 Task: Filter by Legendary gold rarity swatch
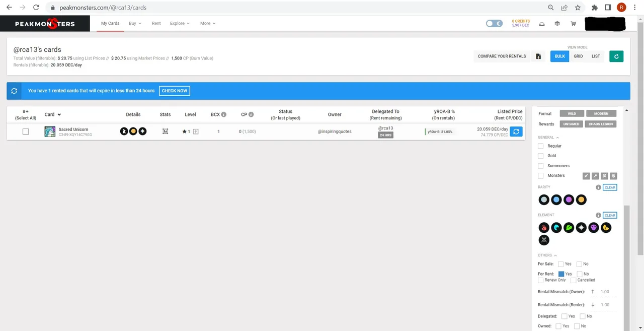[581, 200]
